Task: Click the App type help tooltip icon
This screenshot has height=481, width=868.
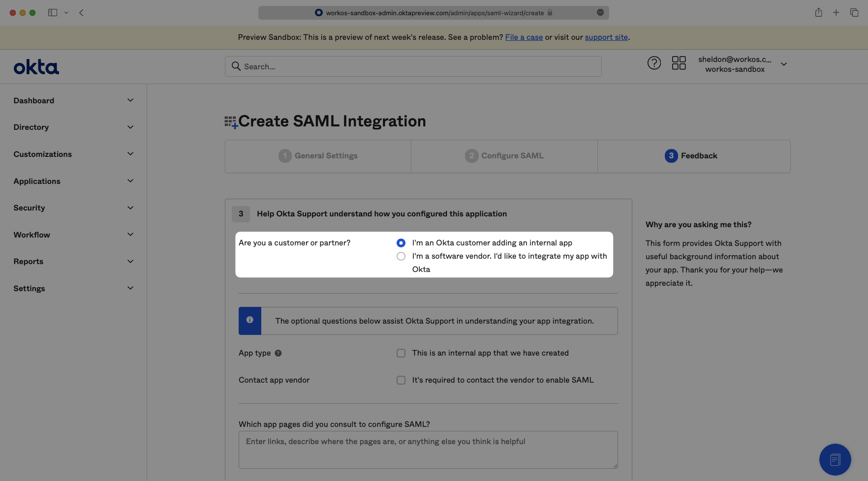Action: [x=278, y=353]
